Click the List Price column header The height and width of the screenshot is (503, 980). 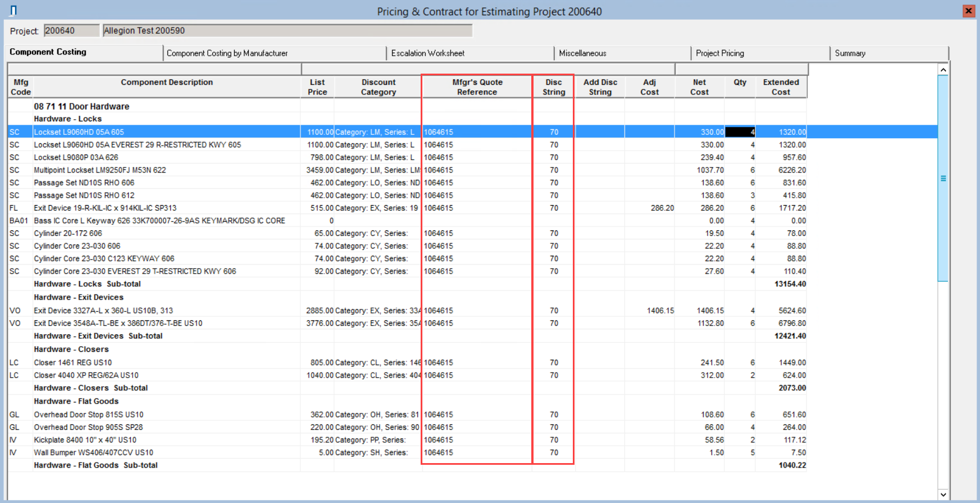click(317, 87)
